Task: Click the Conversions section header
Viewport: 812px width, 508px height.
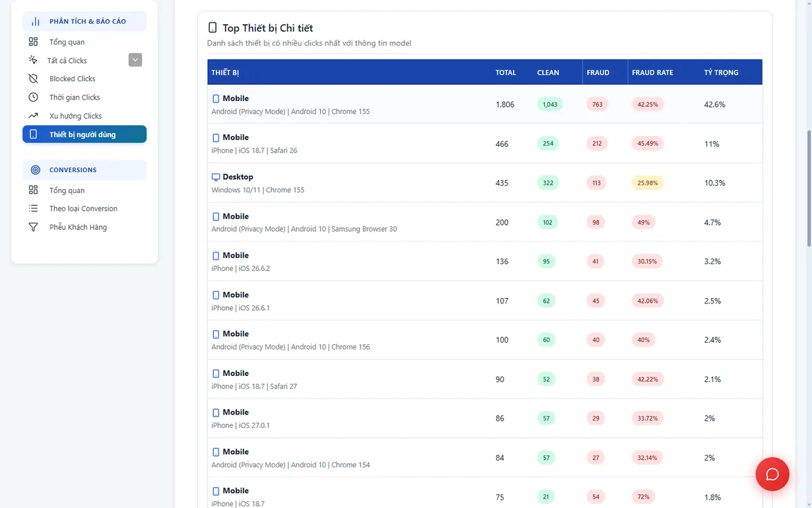Action: point(85,170)
